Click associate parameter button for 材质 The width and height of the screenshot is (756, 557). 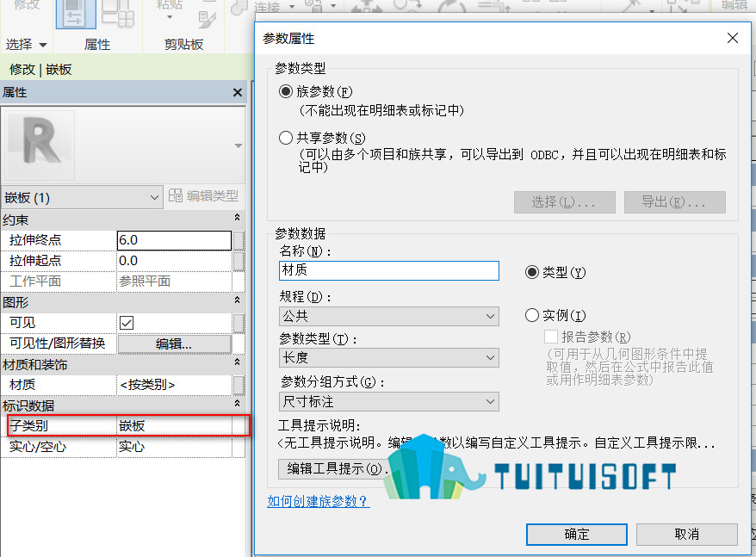pos(239,385)
